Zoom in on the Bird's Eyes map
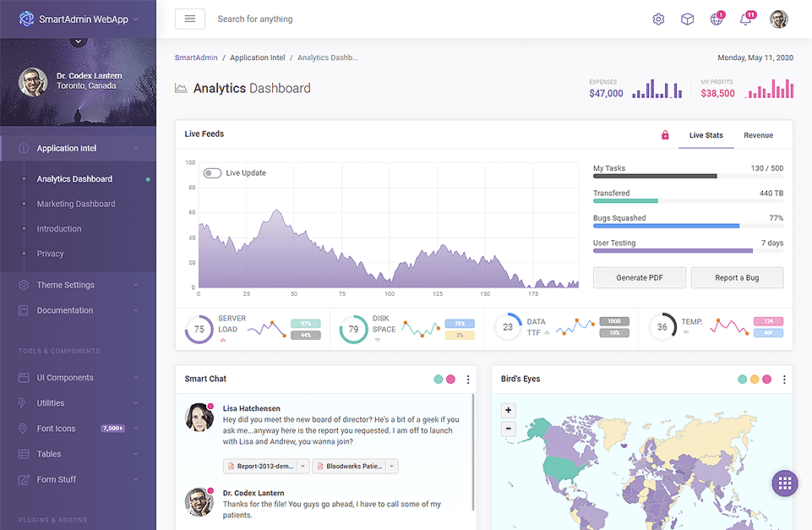This screenshot has width=812, height=530. pyautogui.click(x=509, y=411)
